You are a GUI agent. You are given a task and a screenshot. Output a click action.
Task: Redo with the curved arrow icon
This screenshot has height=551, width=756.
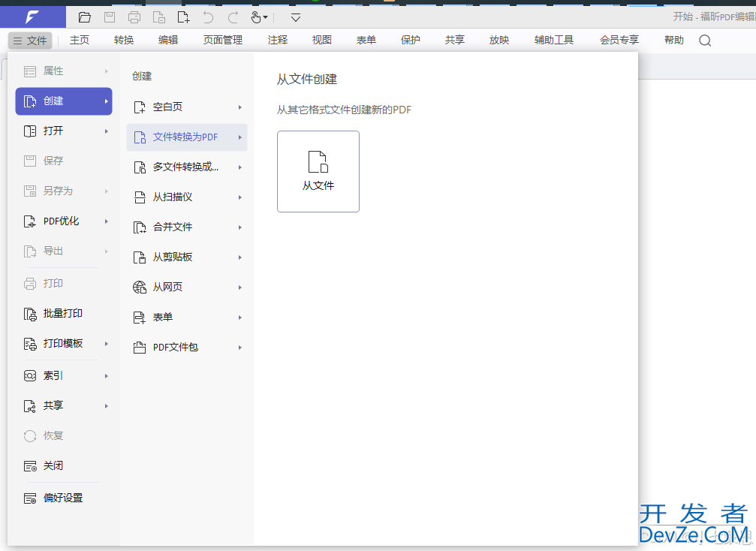tap(233, 18)
